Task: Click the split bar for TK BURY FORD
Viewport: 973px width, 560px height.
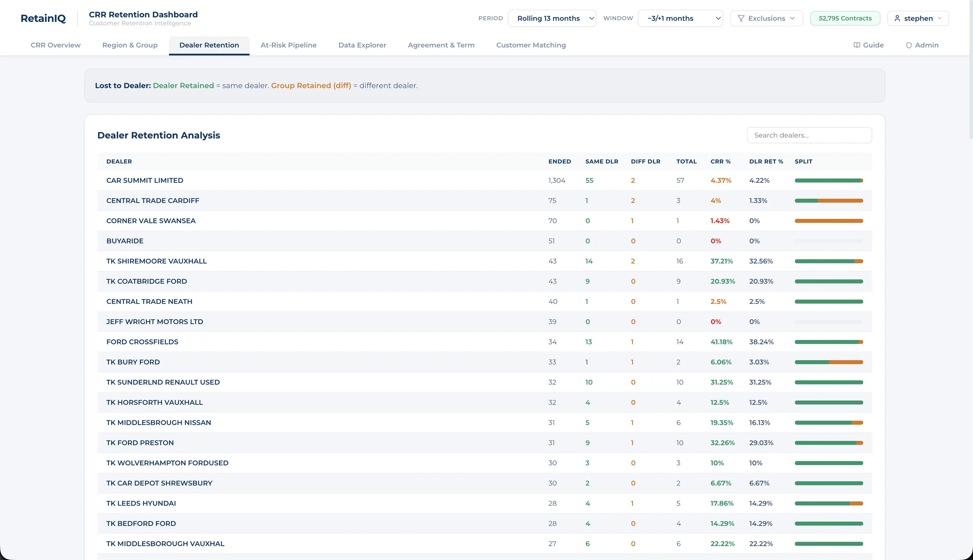Action: click(829, 362)
